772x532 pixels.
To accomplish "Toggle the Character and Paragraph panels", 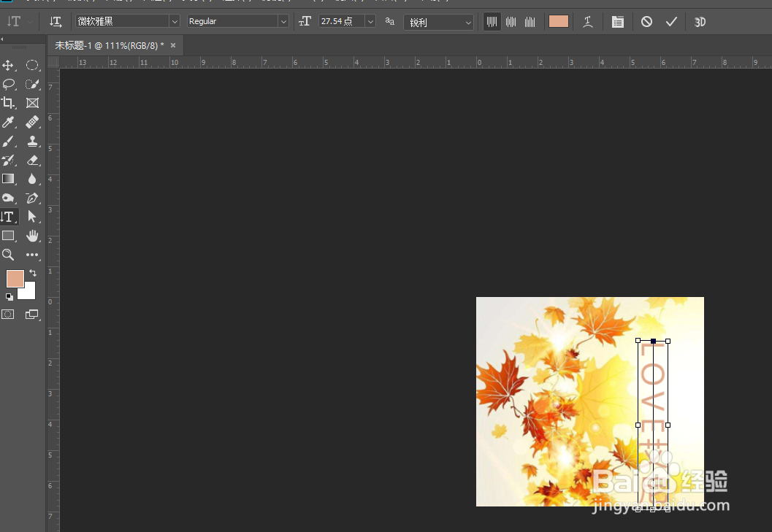I will coord(617,22).
